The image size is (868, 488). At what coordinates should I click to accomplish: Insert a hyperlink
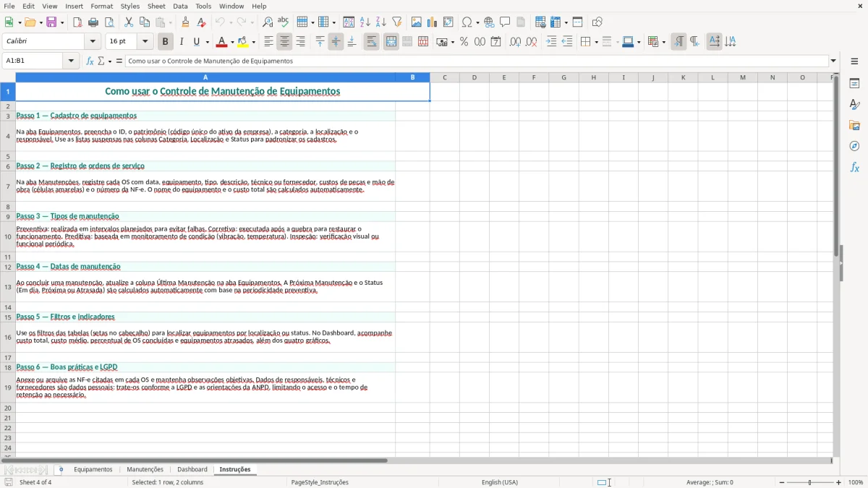pyautogui.click(x=490, y=22)
